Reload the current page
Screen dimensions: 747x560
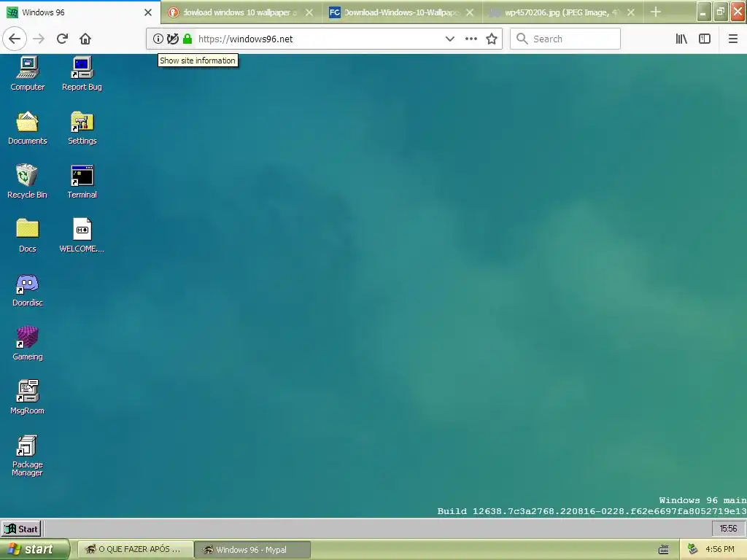[x=62, y=39]
